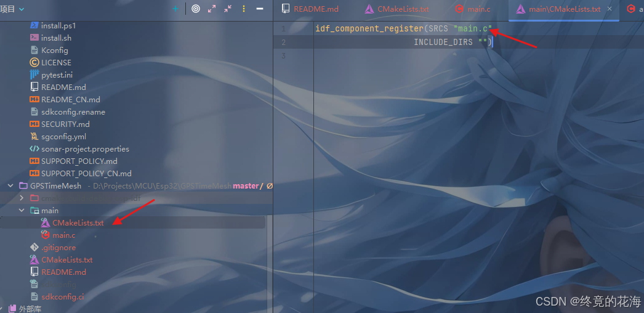
Task: Open project panel options menu
Action: (244, 9)
